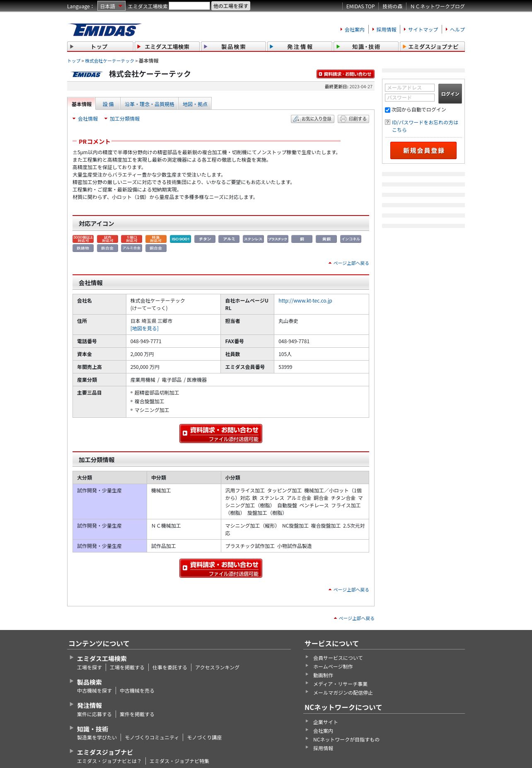Click the ISO 9001 teal badge
This screenshot has width=532, height=768.
point(180,239)
